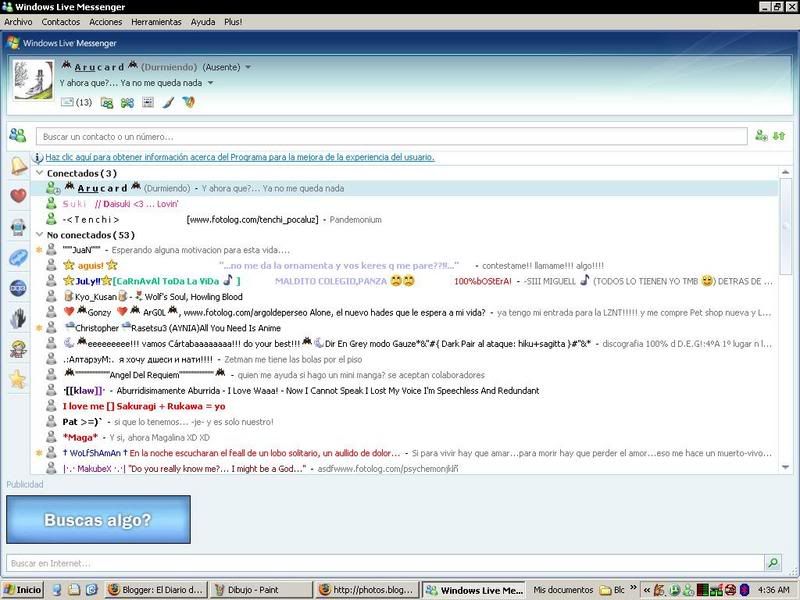Switch to the Dibujo - Paint taskbar window
This screenshot has height=600, width=800.
click(x=261, y=590)
